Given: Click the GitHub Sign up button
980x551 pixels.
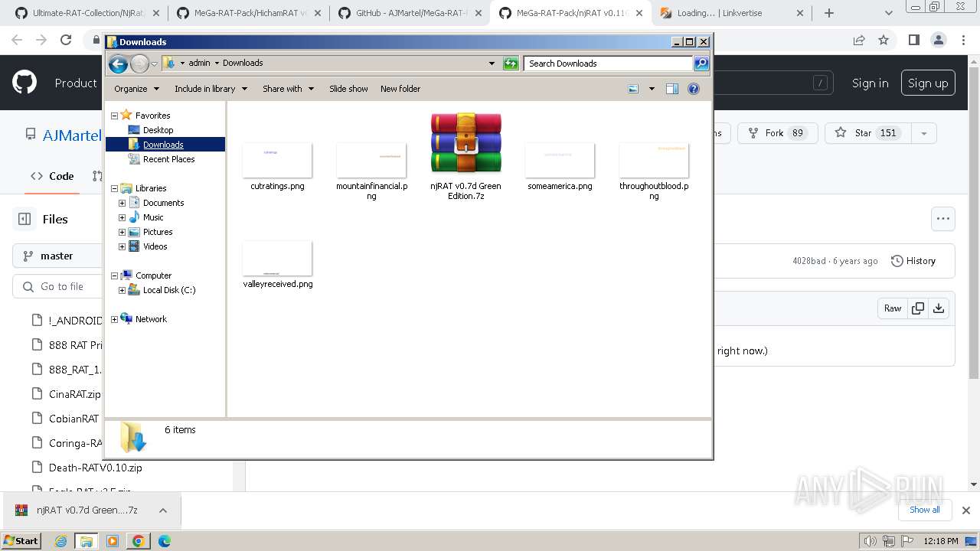Looking at the screenshot, I should (928, 83).
